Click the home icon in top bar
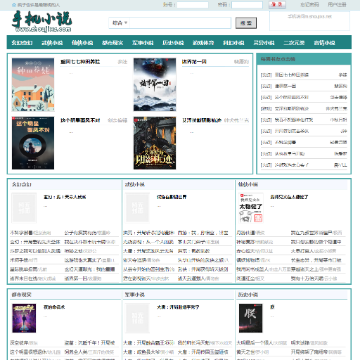 pyautogui.click(x=14, y=5)
